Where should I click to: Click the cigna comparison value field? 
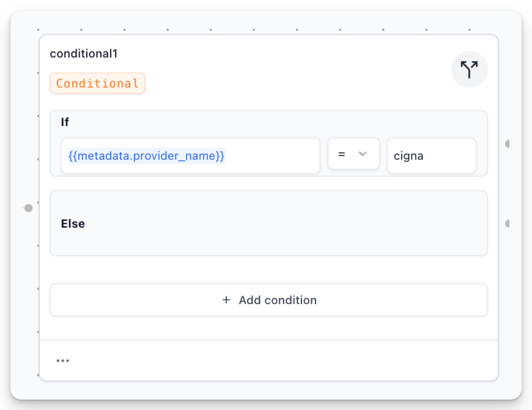[x=431, y=156]
